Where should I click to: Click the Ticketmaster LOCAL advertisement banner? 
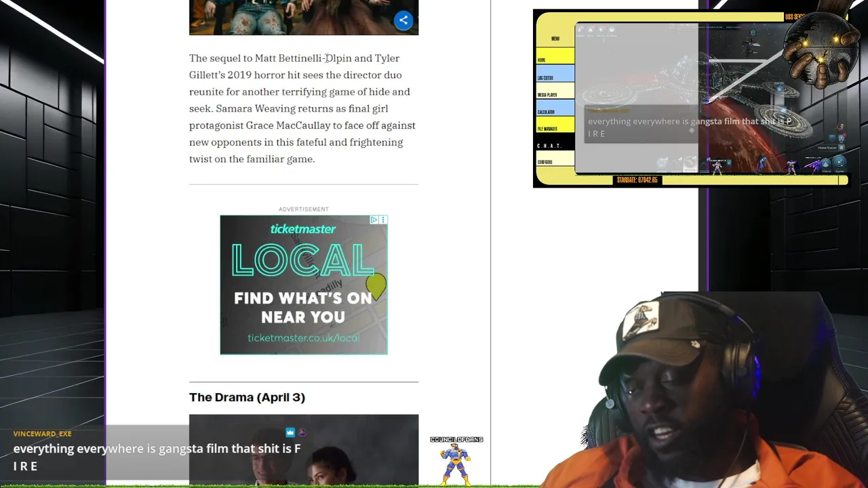(304, 285)
